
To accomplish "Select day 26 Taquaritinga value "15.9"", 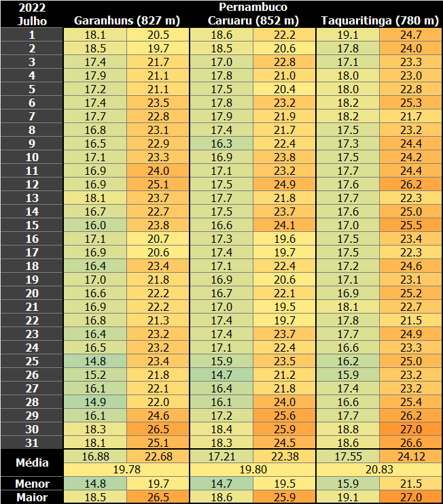I will pos(348,375).
